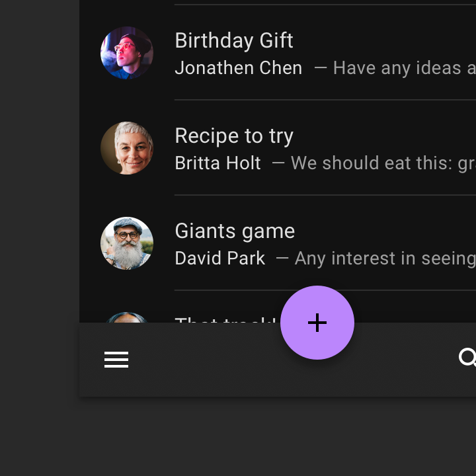Click the divider line below Recipe to try
This screenshot has width=476, height=476.
coord(325,195)
